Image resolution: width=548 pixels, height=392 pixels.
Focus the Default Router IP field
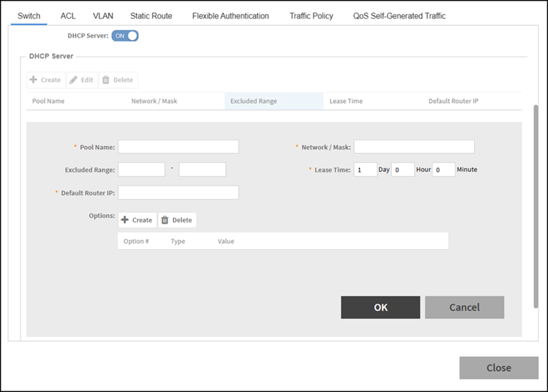[178, 192]
